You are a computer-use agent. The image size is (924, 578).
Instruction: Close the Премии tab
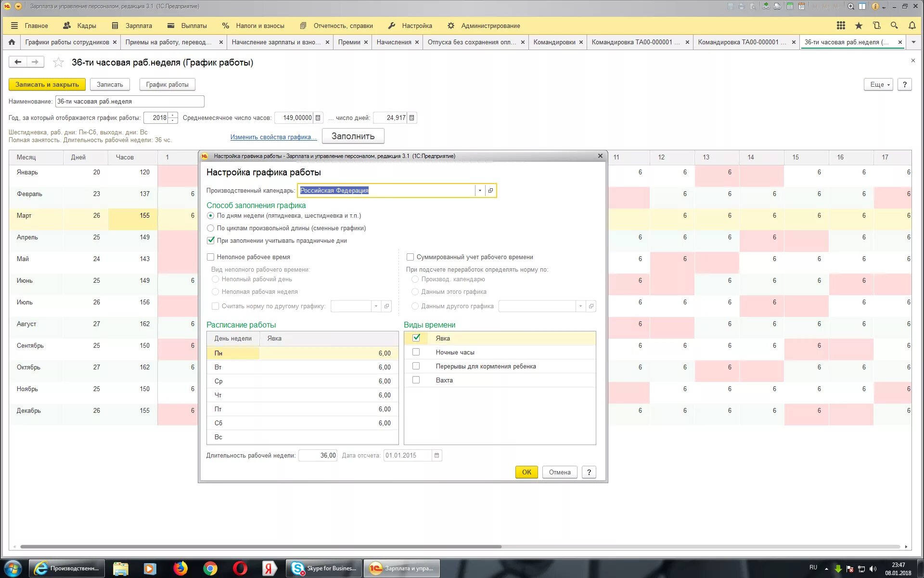(x=366, y=42)
